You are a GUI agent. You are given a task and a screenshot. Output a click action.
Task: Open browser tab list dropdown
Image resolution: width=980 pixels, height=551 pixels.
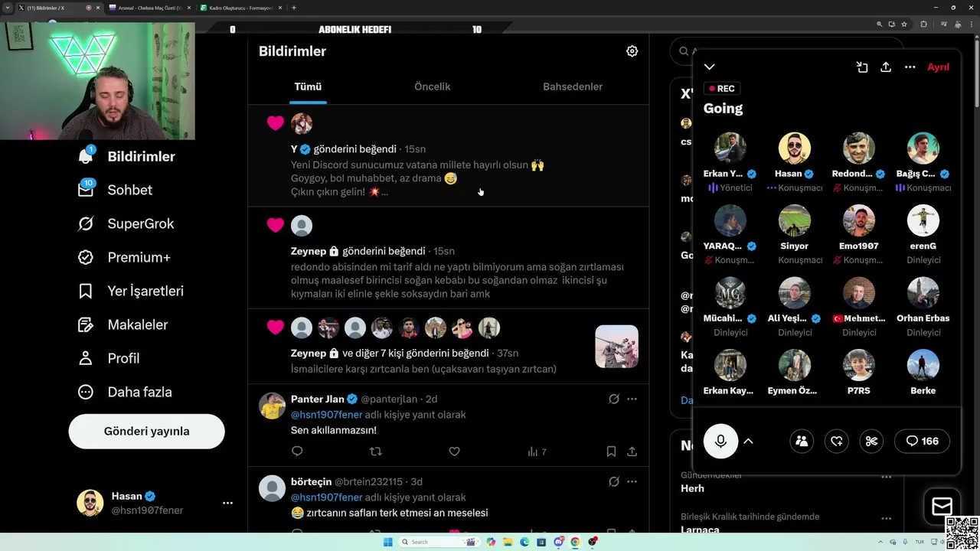(x=8, y=8)
